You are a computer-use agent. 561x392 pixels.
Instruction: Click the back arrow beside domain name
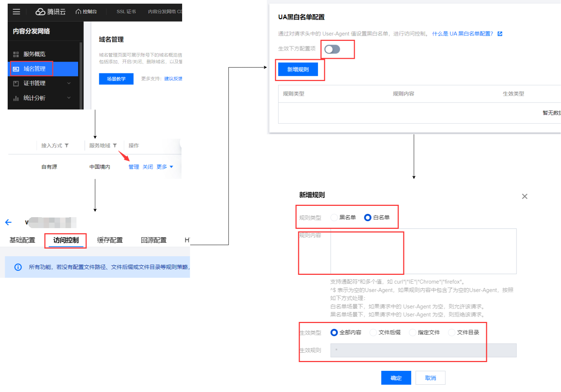[x=8, y=222]
